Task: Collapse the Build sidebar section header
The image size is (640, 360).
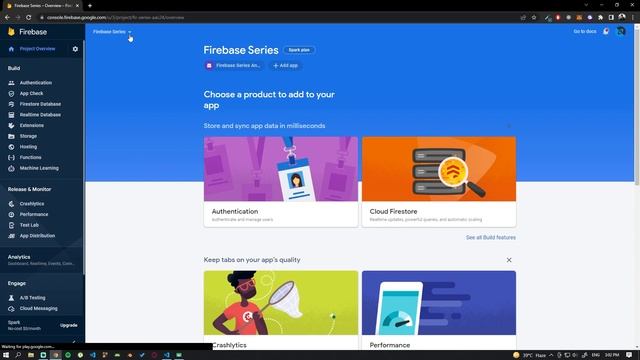Action: click(x=14, y=68)
